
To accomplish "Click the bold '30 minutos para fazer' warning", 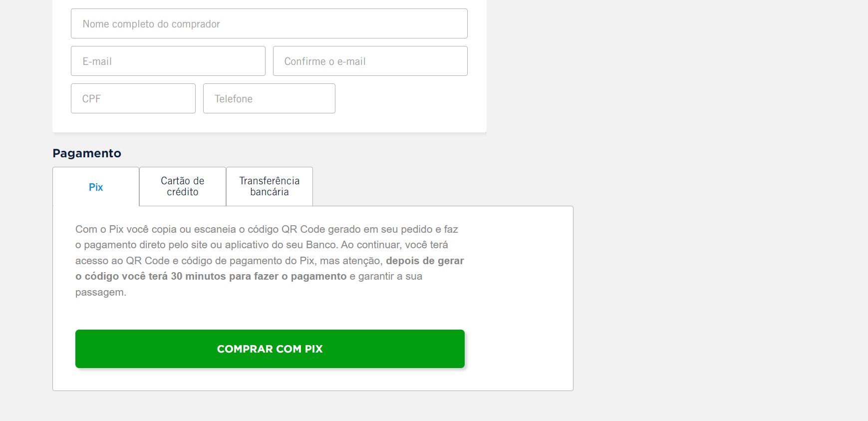I will pyautogui.click(x=224, y=276).
